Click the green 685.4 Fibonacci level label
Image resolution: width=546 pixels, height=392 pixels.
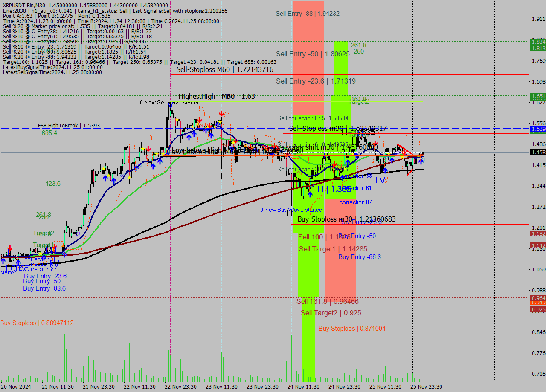49,133
